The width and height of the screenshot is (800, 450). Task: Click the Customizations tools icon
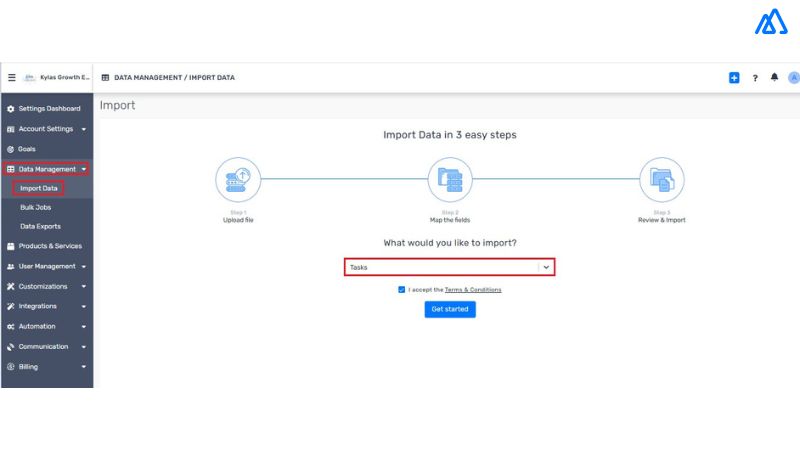click(x=11, y=286)
